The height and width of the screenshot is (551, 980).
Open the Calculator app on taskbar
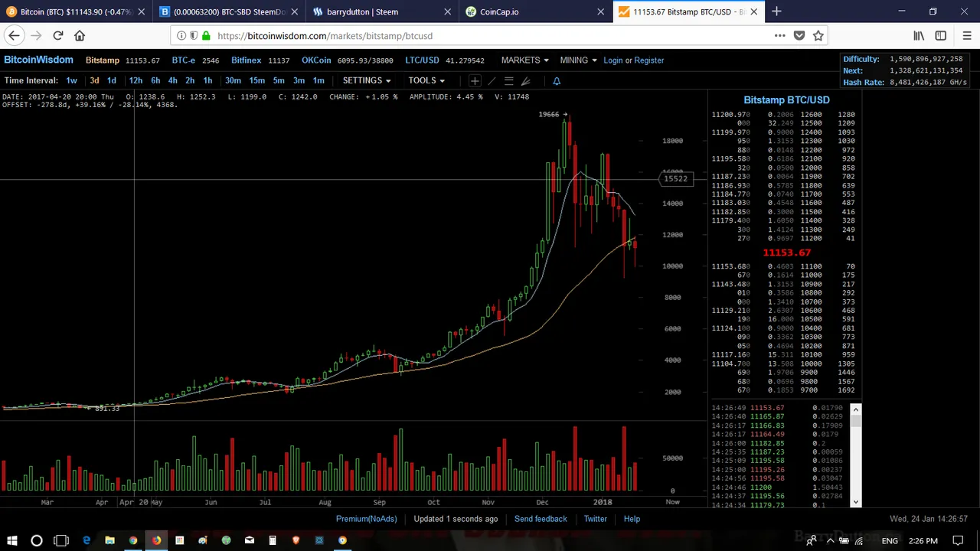pyautogui.click(x=272, y=541)
